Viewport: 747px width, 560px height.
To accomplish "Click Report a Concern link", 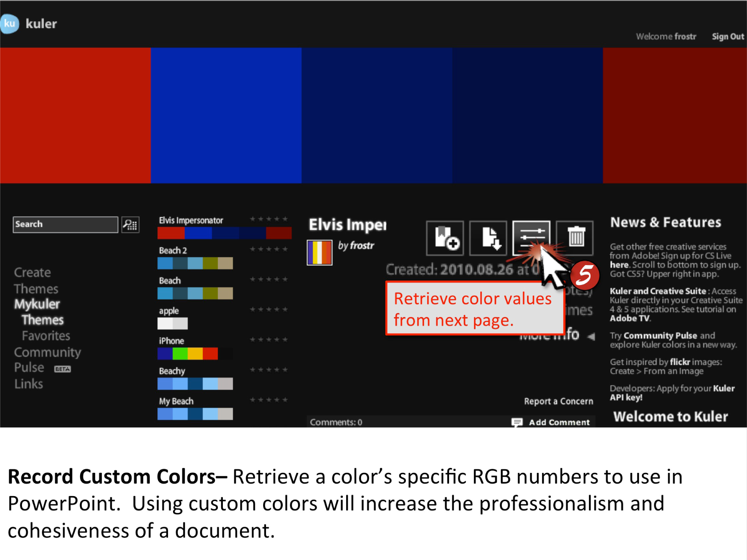I will (x=559, y=401).
